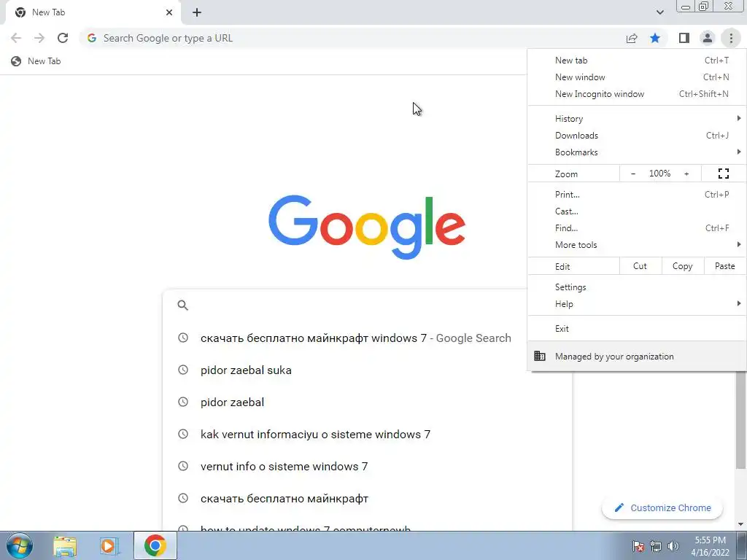This screenshot has width=747, height=560.
Task: Click the share page icon in address bar
Action: pos(632,38)
